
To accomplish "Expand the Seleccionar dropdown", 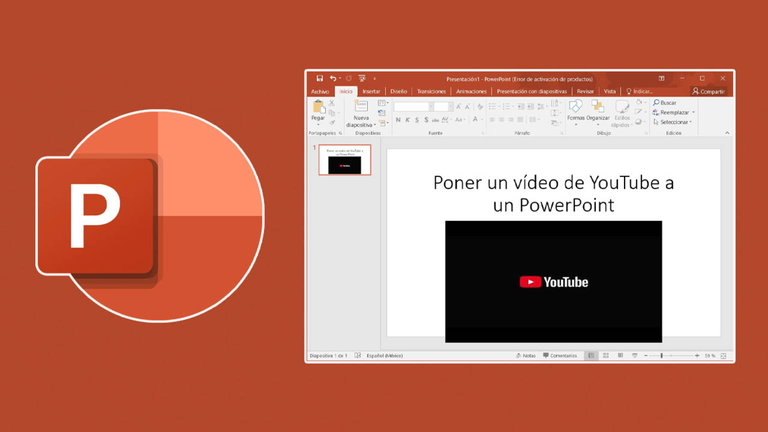I will [691, 122].
